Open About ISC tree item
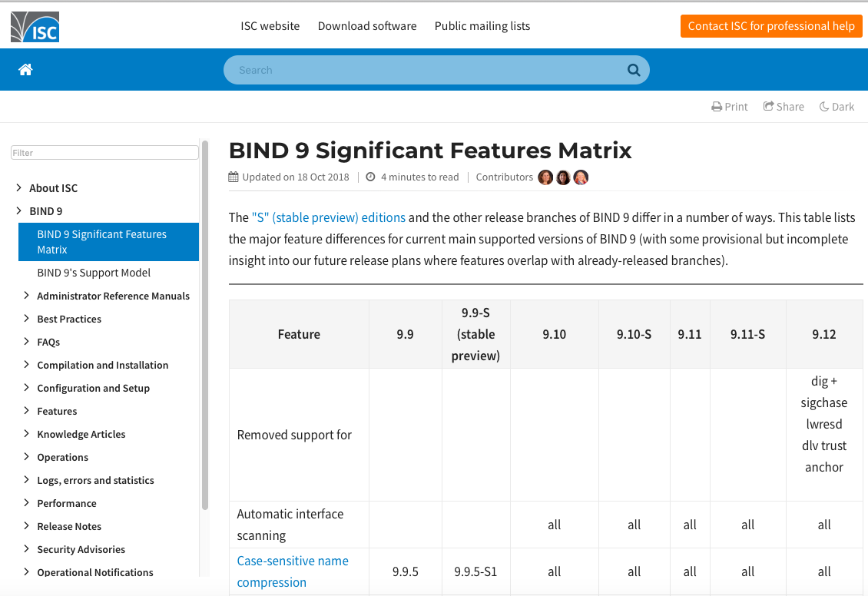Image resolution: width=868 pixels, height=596 pixels. tap(53, 188)
